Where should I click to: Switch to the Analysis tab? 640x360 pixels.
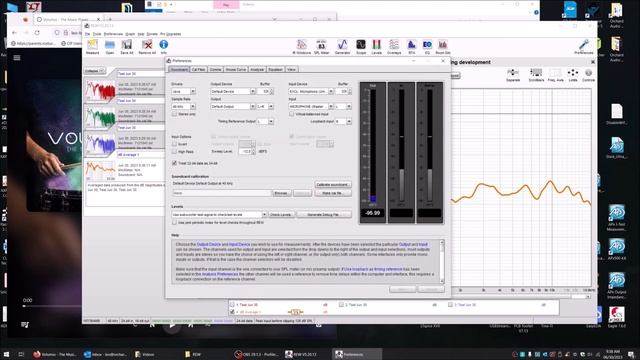coord(257,69)
